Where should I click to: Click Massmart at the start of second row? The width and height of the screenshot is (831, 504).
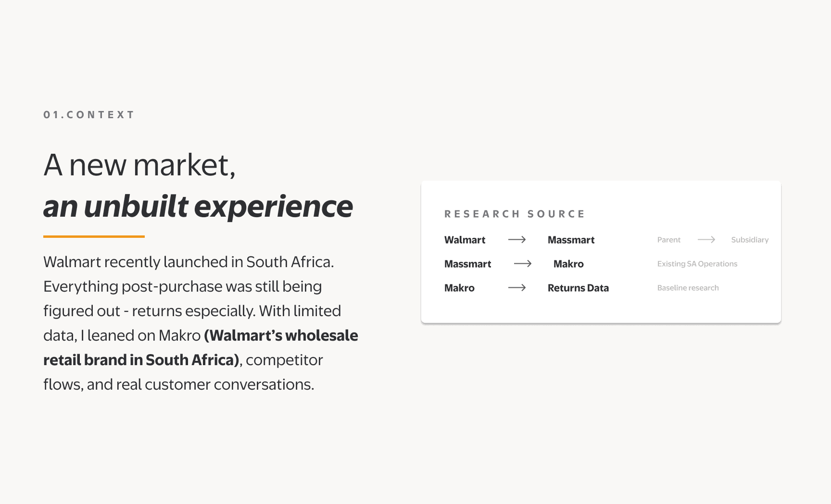[467, 264]
